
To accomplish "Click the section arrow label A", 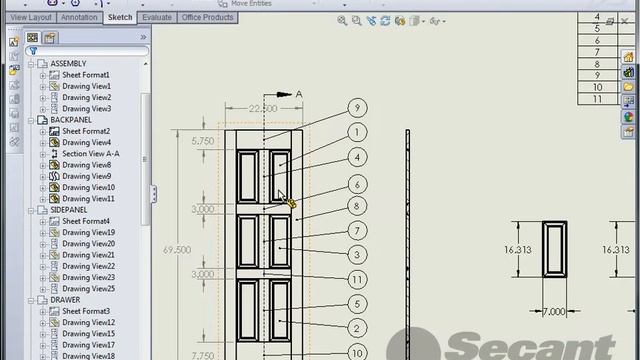I will pyautogui.click(x=299, y=95).
